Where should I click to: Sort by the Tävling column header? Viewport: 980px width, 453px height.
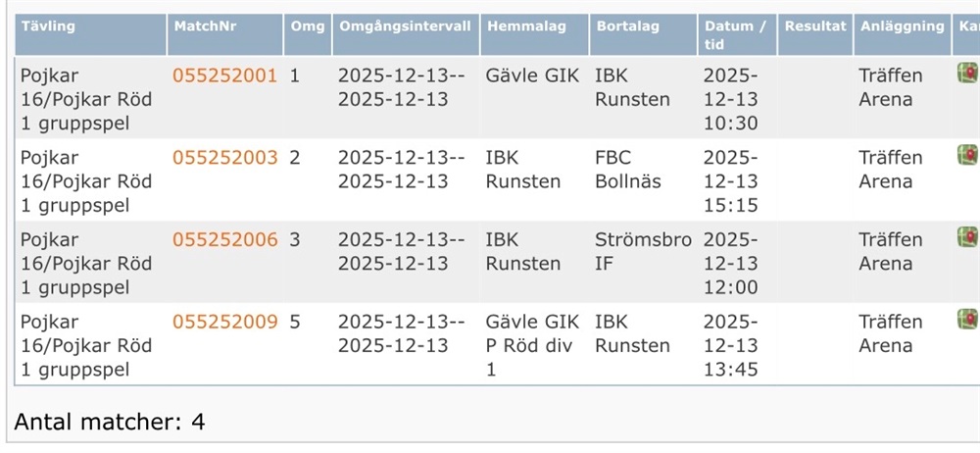click(48, 26)
